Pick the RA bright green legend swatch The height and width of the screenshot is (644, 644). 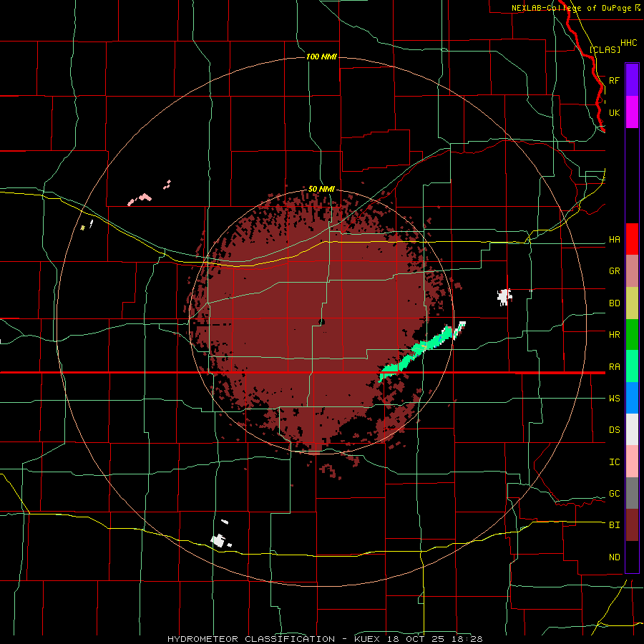pyautogui.click(x=632, y=366)
